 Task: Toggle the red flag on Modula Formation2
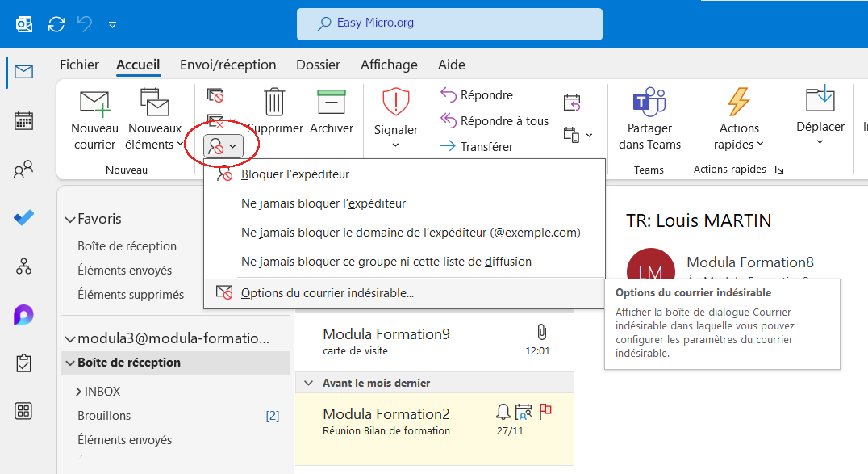pyautogui.click(x=545, y=411)
